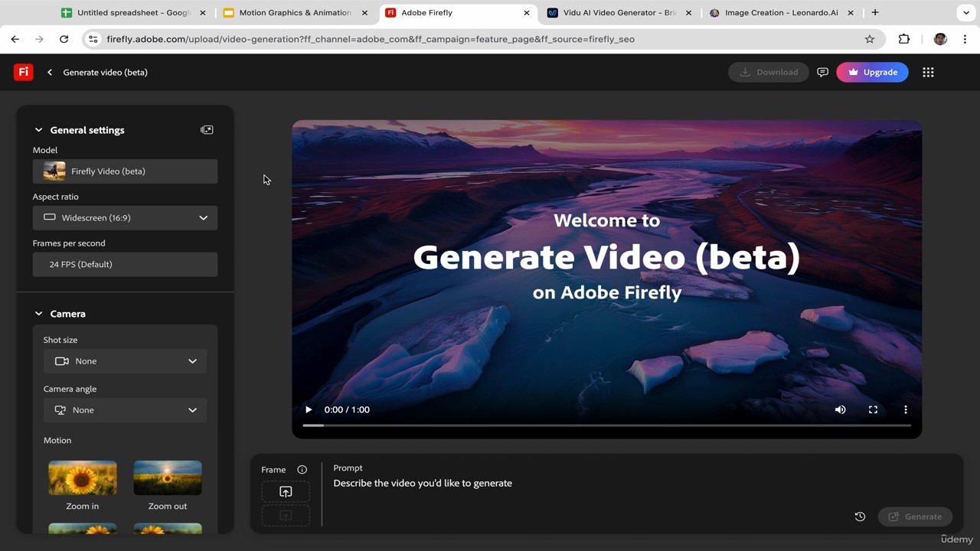This screenshot has width=980, height=551.
Task: View site information icon in address bar
Action: [93, 39]
